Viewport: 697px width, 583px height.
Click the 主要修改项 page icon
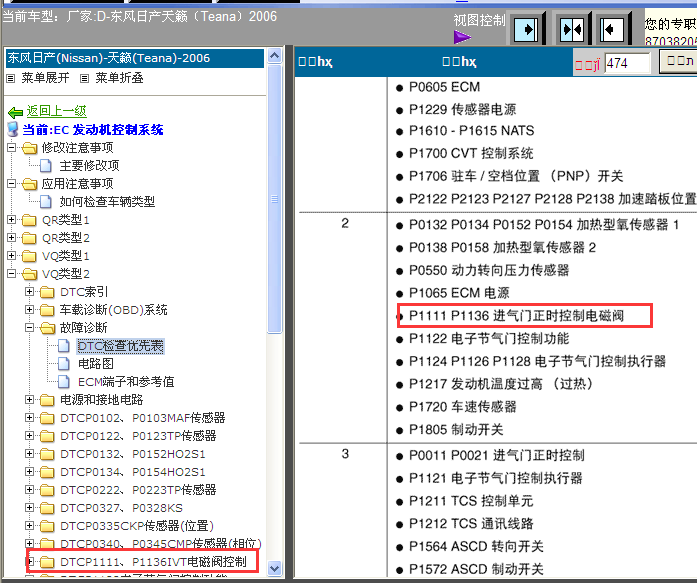pyautogui.click(x=46, y=166)
